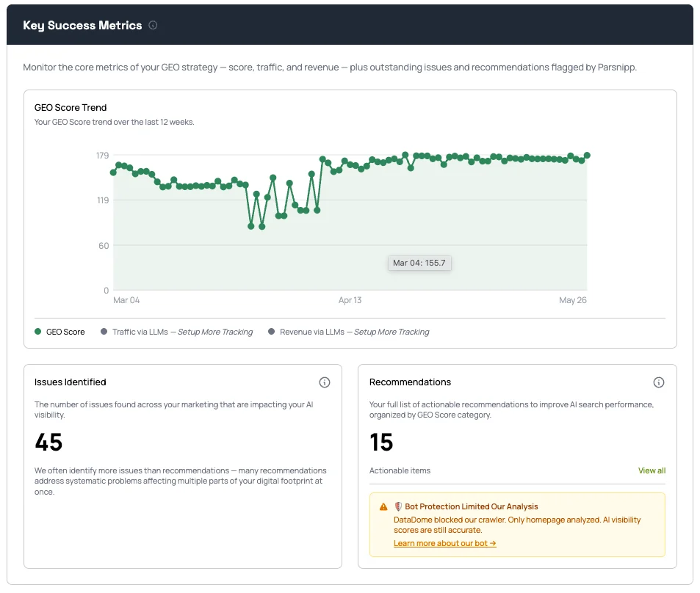700x593 pixels.
Task: Click the May 26 x-axis label
Action: tap(573, 300)
